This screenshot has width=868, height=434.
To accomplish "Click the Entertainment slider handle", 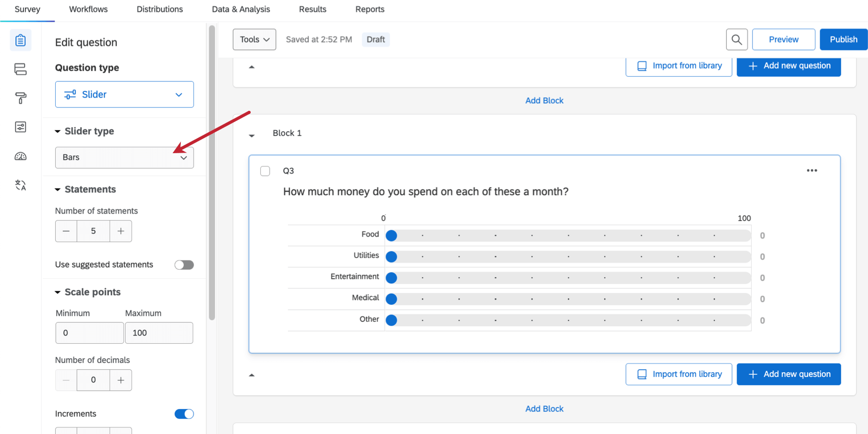I will (x=392, y=278).
